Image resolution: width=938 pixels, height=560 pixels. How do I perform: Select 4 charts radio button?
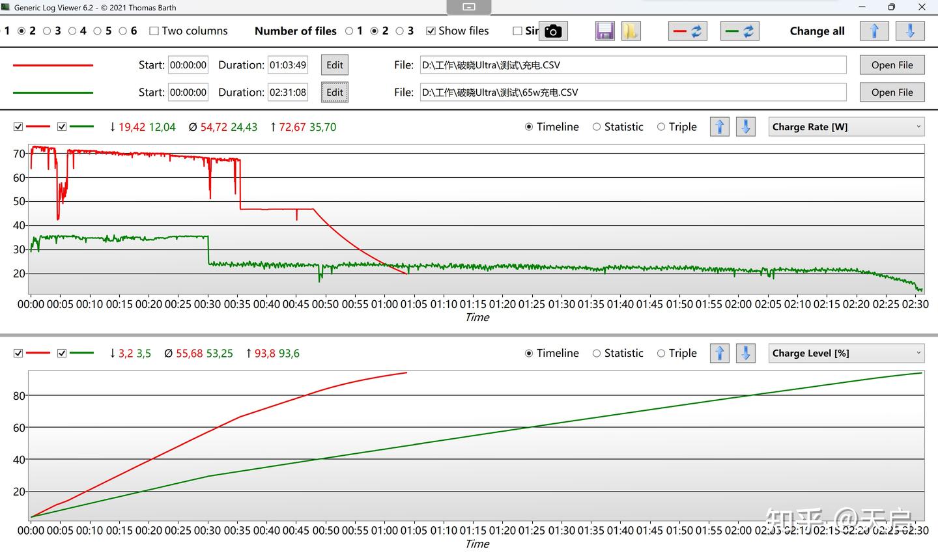coord(72,31)
